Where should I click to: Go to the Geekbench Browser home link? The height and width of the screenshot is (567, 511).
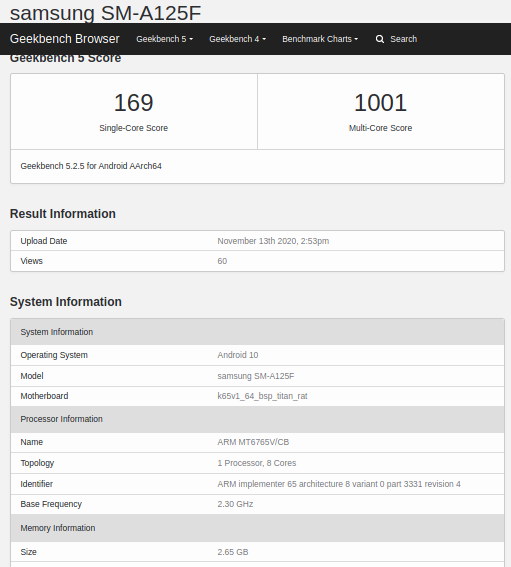pyautogui.click(x=64, y=39)
